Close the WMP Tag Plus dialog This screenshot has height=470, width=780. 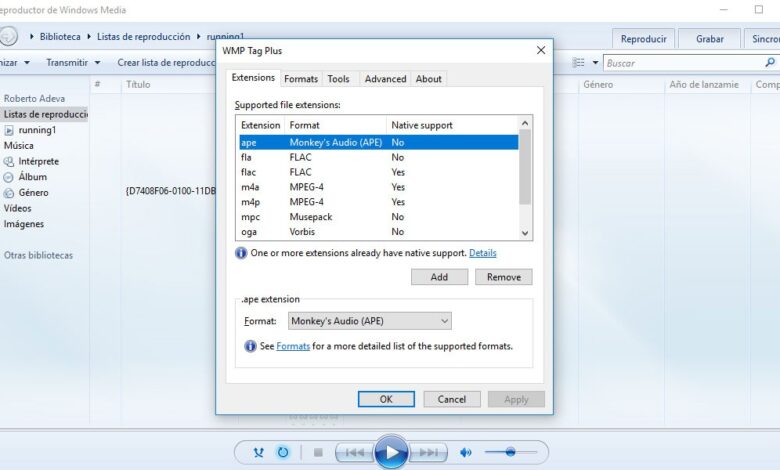pyautogui.click(x=541, y=50)
